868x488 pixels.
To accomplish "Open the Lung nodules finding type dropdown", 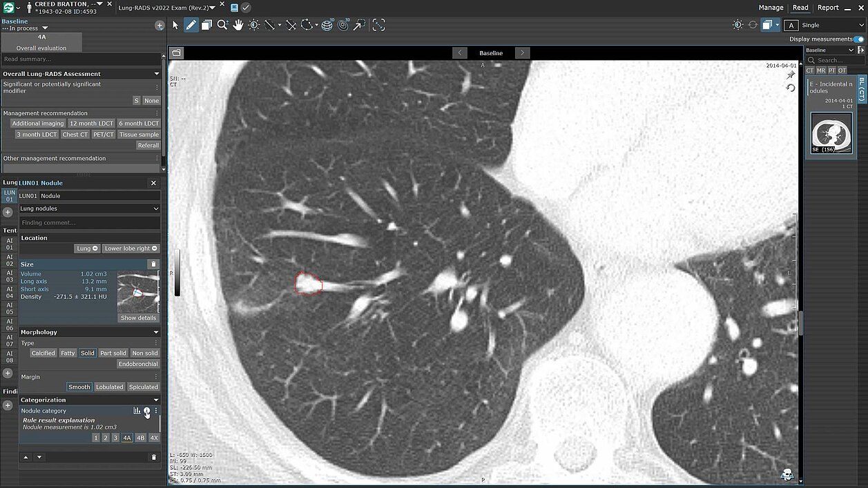I will [x=89, y=208].
